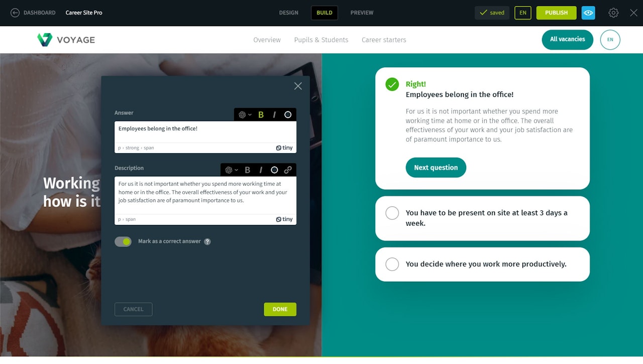Screen dimensions: 643x364
Task: Click the green Done button
Action: 280,309
